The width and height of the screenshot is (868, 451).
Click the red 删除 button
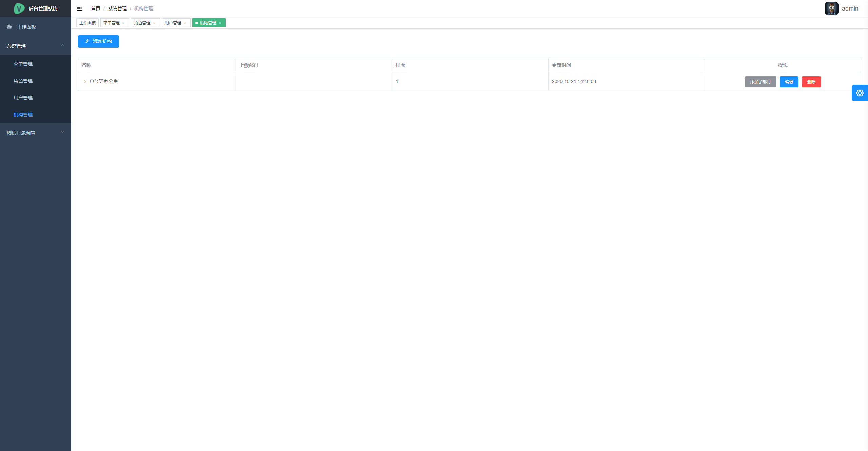click(811, 82)
